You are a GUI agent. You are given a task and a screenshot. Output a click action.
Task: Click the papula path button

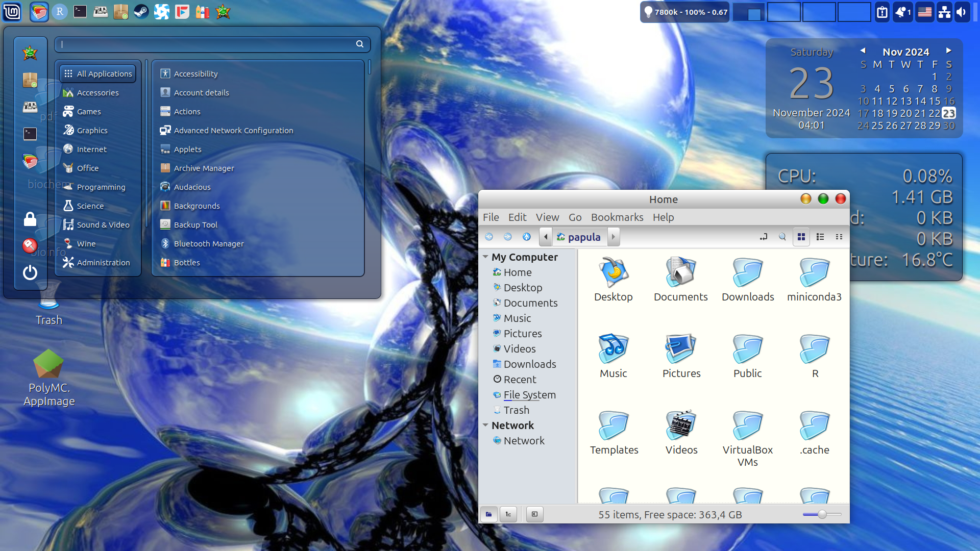579,237
